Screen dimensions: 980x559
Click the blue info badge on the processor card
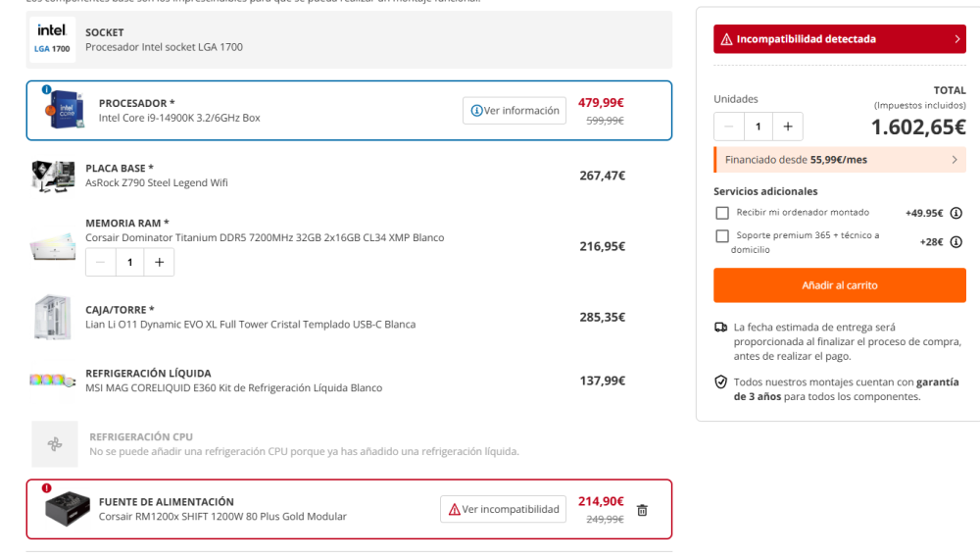(46, 89)
